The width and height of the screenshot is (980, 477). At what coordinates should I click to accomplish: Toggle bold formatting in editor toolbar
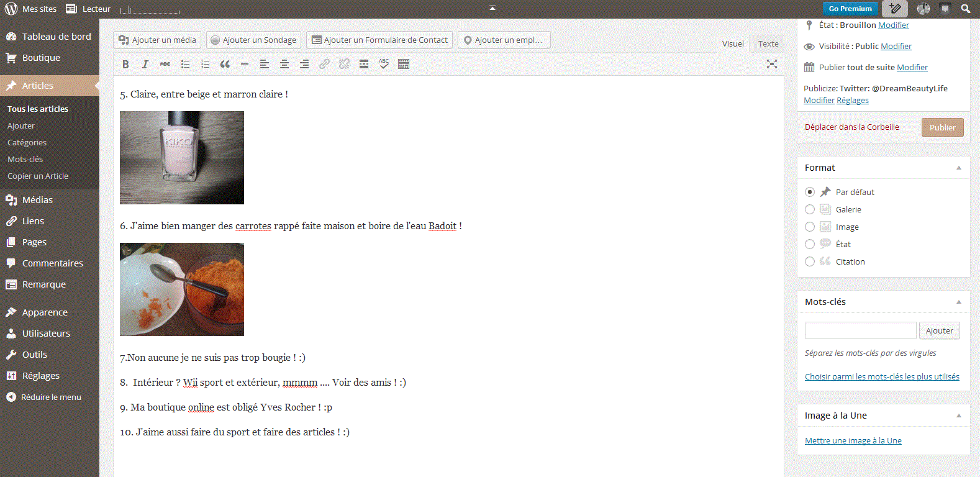coord(125,64)
